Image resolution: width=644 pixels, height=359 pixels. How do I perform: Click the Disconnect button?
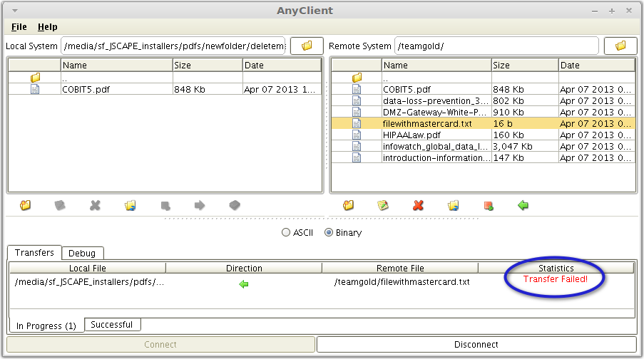(476, 345)
